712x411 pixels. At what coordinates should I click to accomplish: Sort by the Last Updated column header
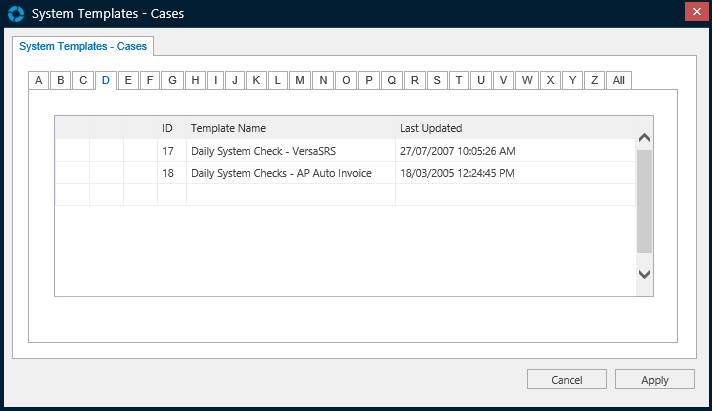click(x=431, y=128)
